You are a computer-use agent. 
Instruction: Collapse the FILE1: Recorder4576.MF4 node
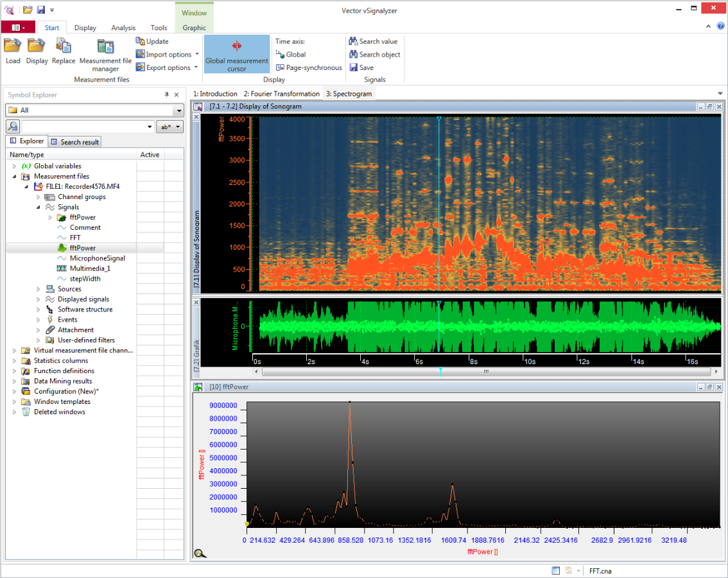coord(26,186)
